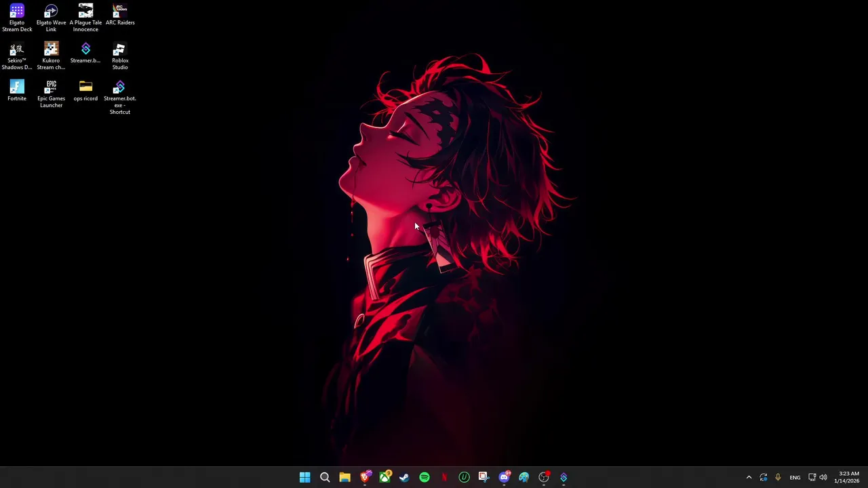Select the Elgato Stream Deck desktop icon
This screenshot has height=488, width=868.
[17, 18]
